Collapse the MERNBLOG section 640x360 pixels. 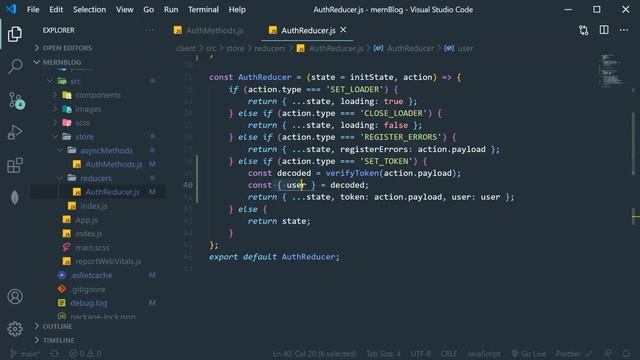tap(62, 62)
